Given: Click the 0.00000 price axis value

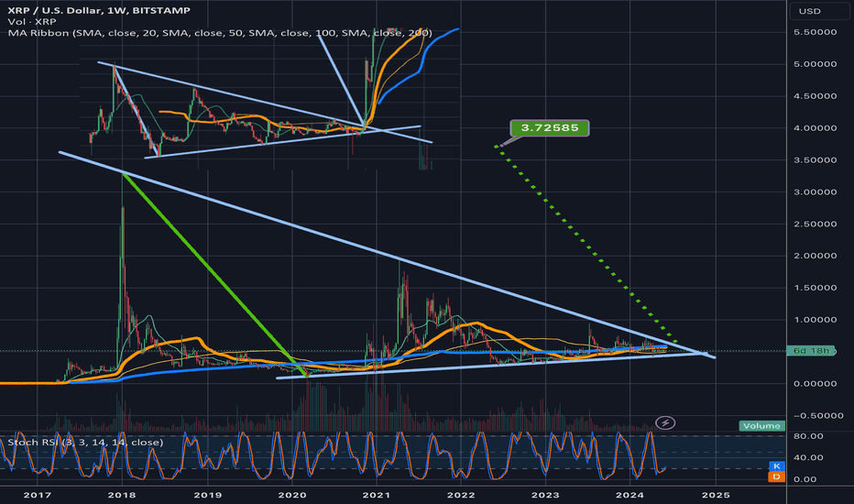Looking at the screenshot, I should point(815,384).
